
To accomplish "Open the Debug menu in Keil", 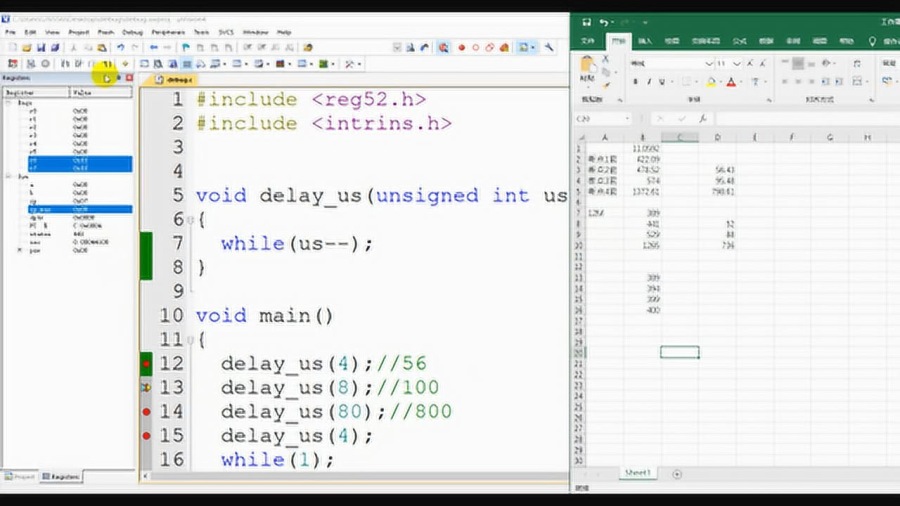I will (132, 32).
